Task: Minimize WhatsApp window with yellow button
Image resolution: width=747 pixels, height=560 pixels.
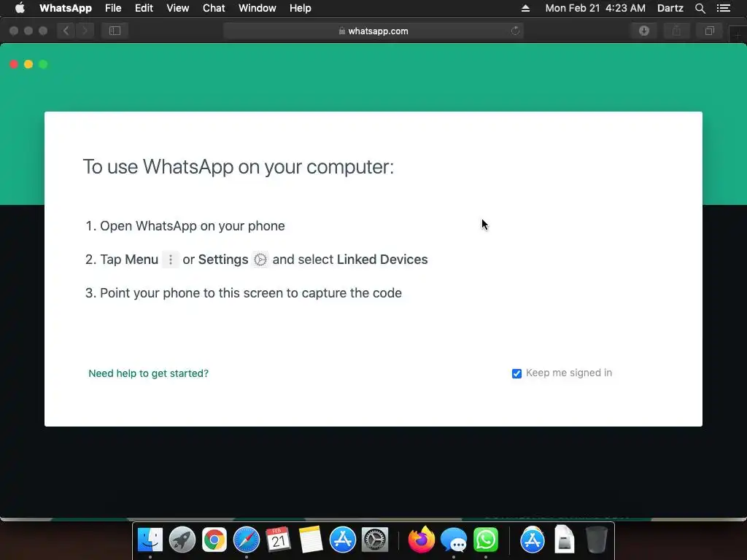Action: coord(28,64)
